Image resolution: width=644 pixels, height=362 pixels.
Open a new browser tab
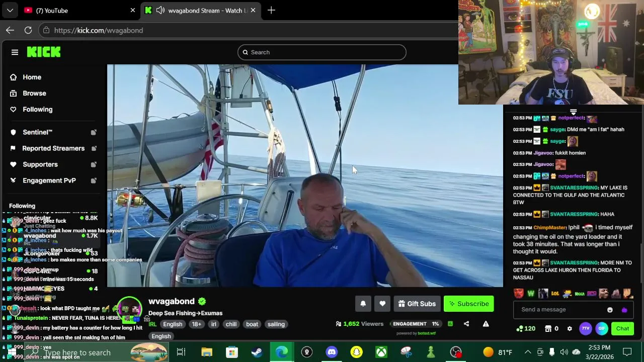point(271,10)
